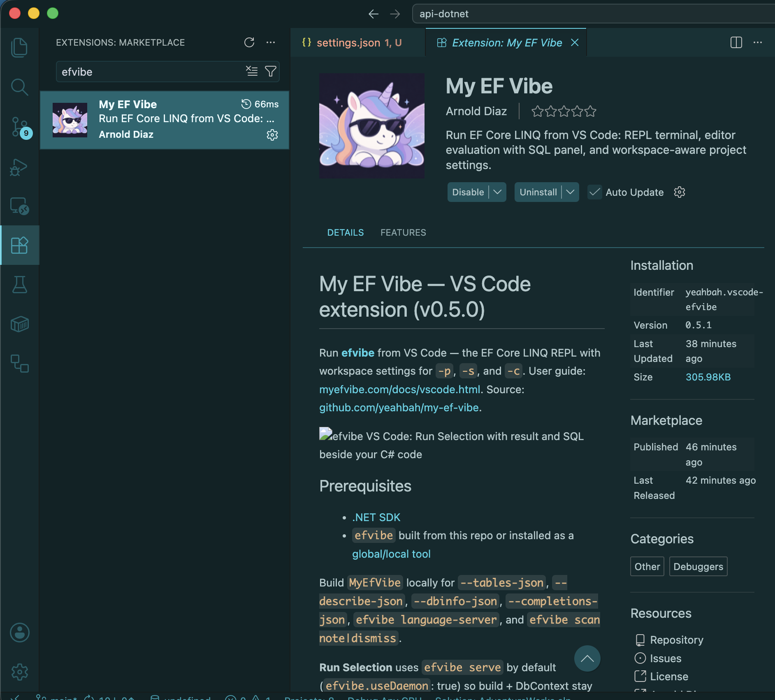Select the Extension: My EF Vibe tab
This screenshot has height=700, width=775.
(506, 42)
